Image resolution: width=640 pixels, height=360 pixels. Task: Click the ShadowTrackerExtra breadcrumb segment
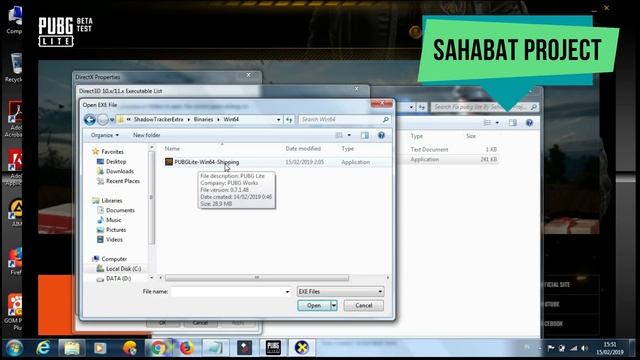click(x=158, y=120)
